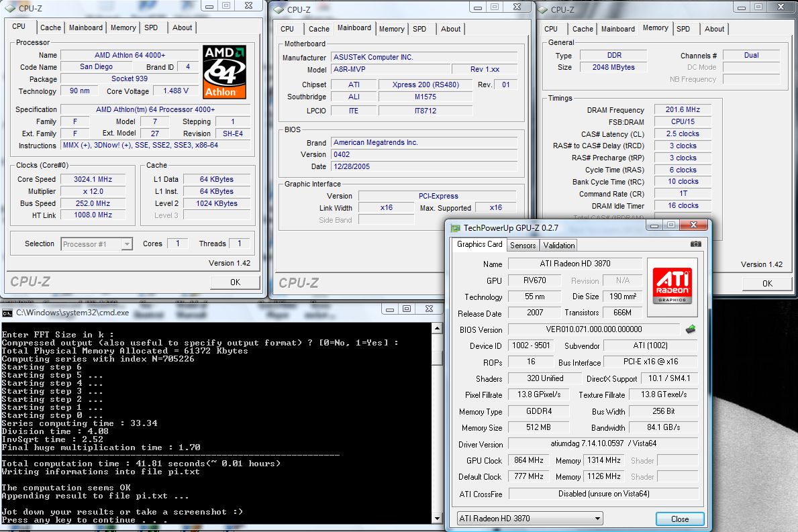This screenshot has width=798, height=532.
Task: Open Mainboard tab in first CPU-Z window
Action: click(x=85, y=28)
